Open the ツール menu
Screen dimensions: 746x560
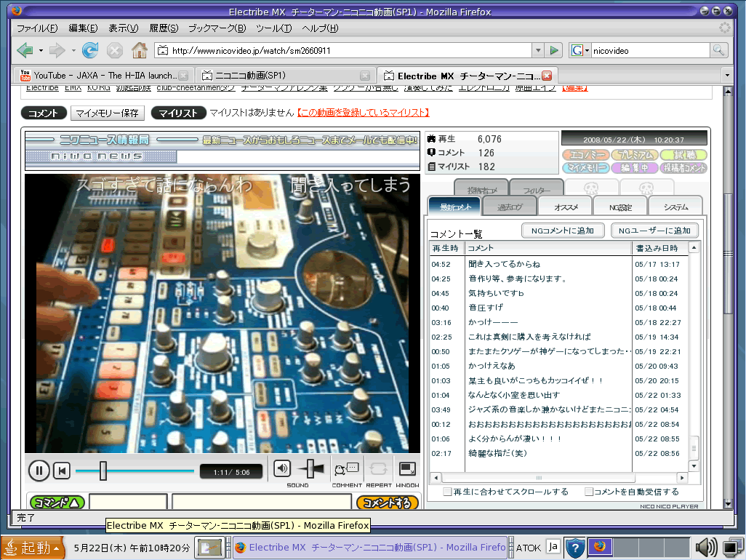point(273,28)
